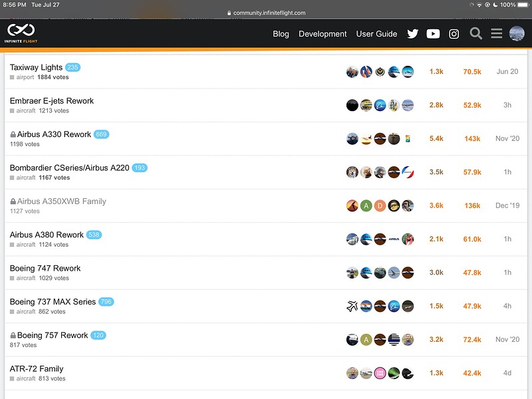
Task: Open the Airbus A380 Rework topic
Action: (x=47, y=235)
